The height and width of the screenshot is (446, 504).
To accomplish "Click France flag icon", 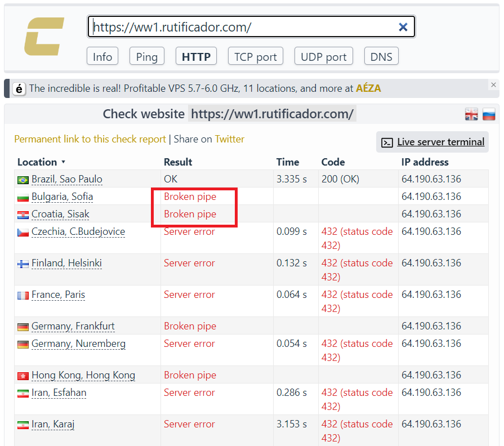I will pyautogui.click(x=23, y=295).
